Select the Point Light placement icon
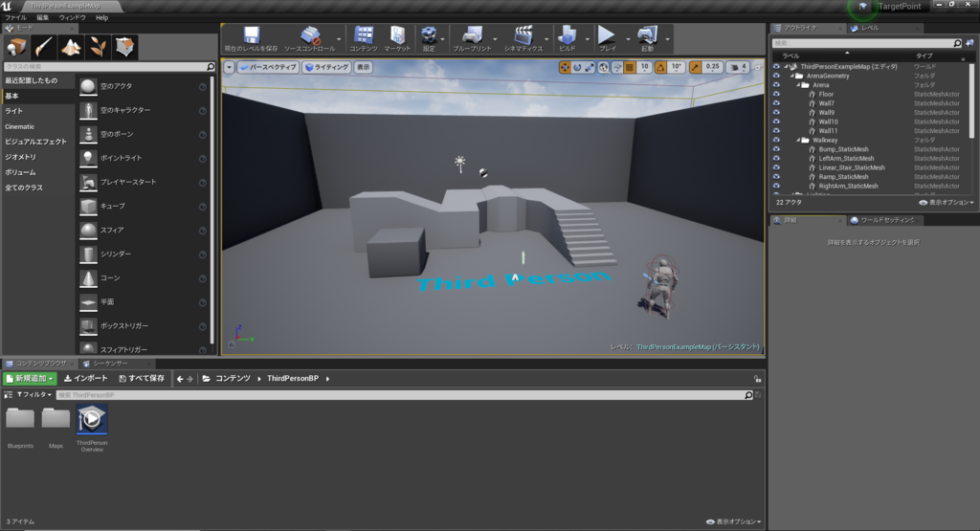Screen dimensions: 980x531 88,158
